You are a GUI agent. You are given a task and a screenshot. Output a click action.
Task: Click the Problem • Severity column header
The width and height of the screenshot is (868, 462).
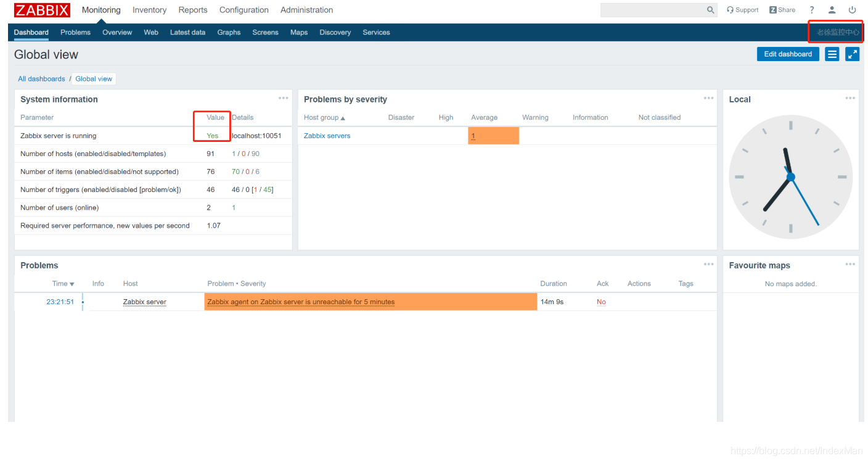tap(236, 284)
